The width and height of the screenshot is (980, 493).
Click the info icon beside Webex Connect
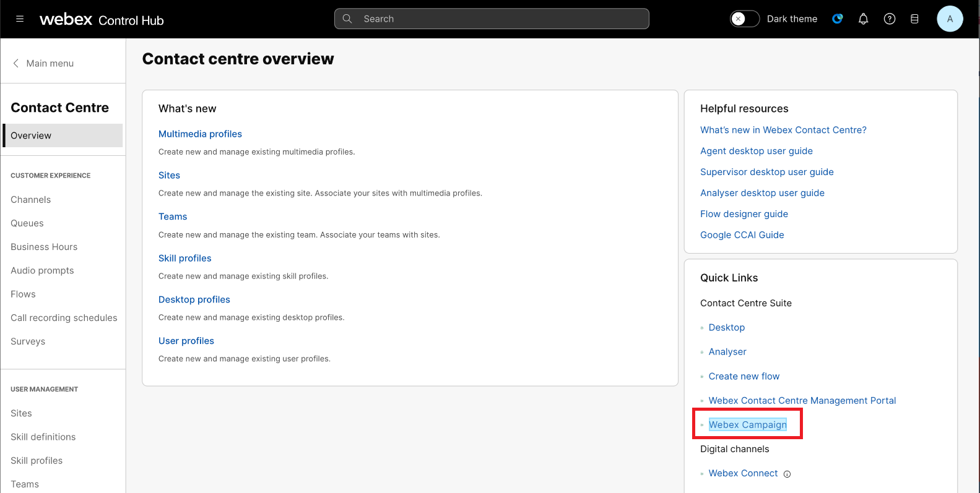pyautogui.click(x=787, y=474)
